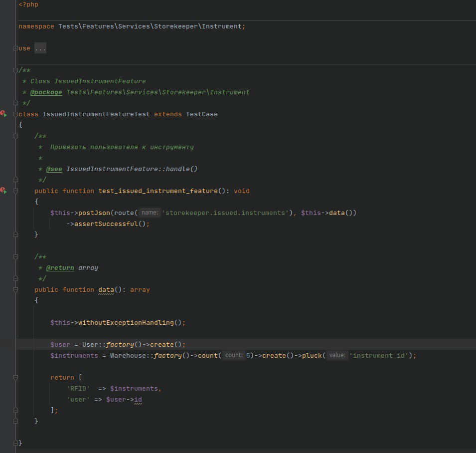Click the folded '...' placeholder after use

pos(40,48)
